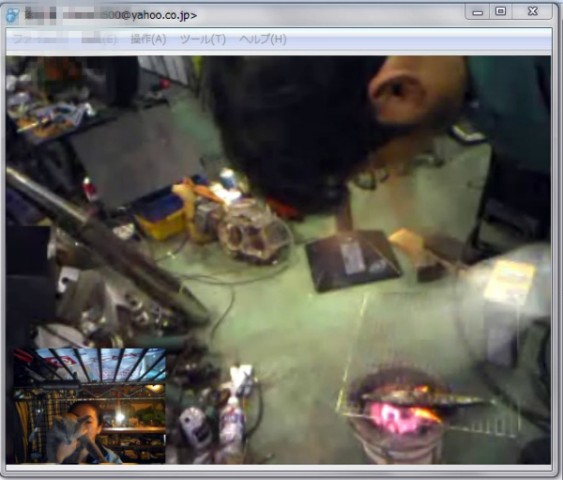Close the video call window

[533, 12]
